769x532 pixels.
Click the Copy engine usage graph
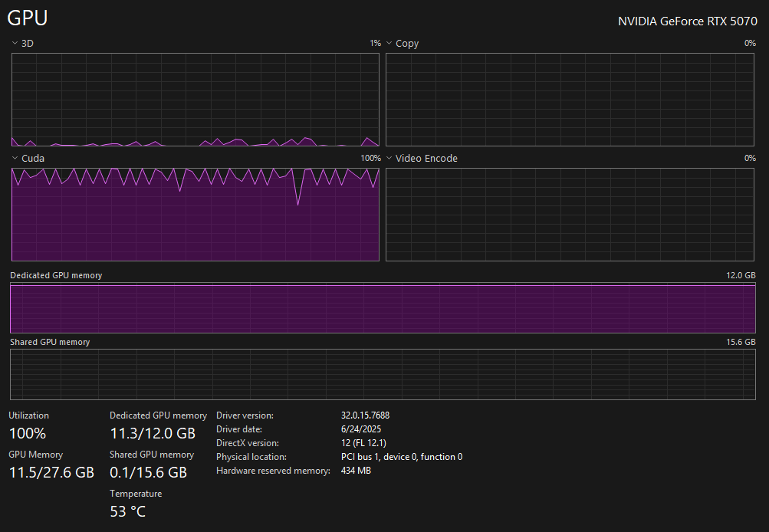pos(570,100)
